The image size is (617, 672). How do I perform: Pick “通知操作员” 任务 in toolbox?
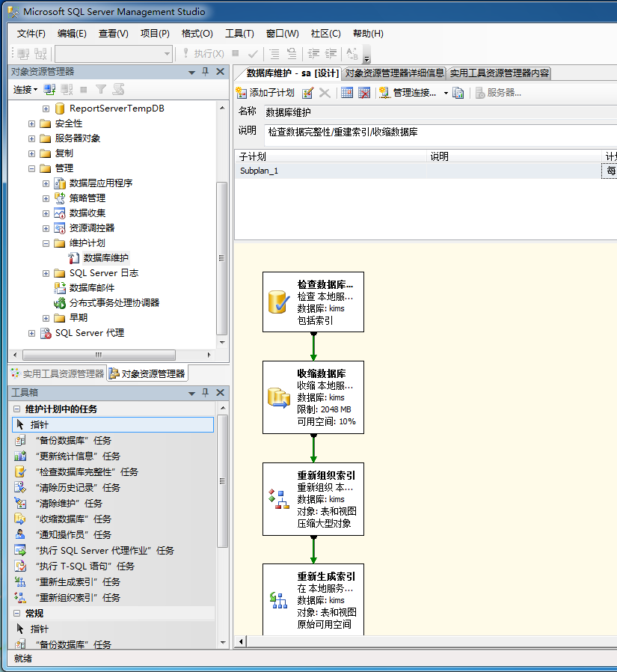pos(63,534)
